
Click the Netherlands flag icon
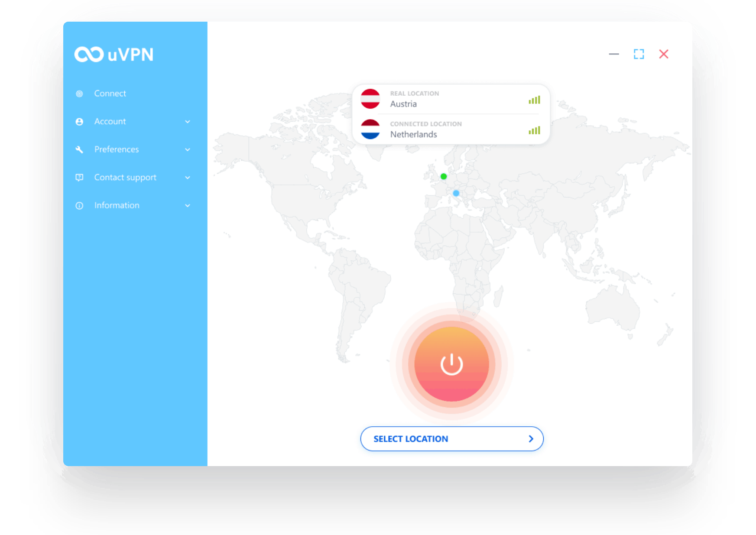tap(370, 129)
